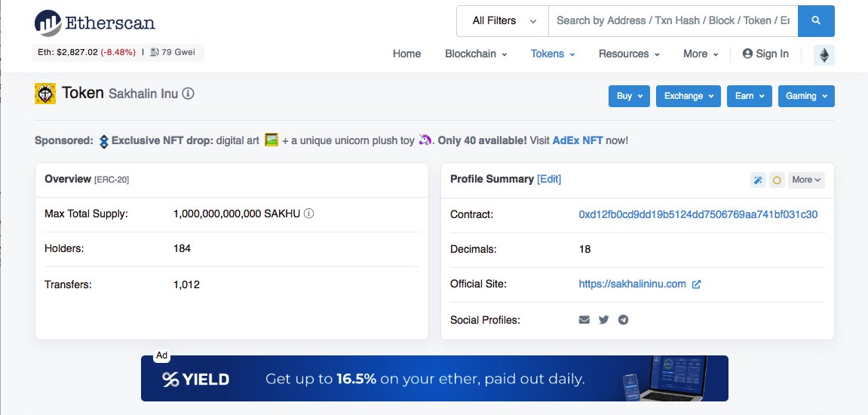Go to the Home page
Image resolution: width=868 pixels, height=415 pixels.
pos(407,54)
